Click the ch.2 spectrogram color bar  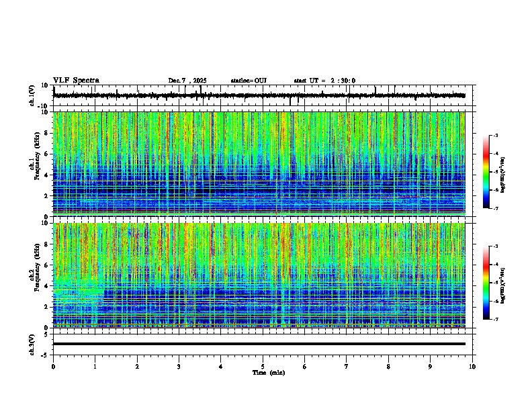click(x=486, y=283)
